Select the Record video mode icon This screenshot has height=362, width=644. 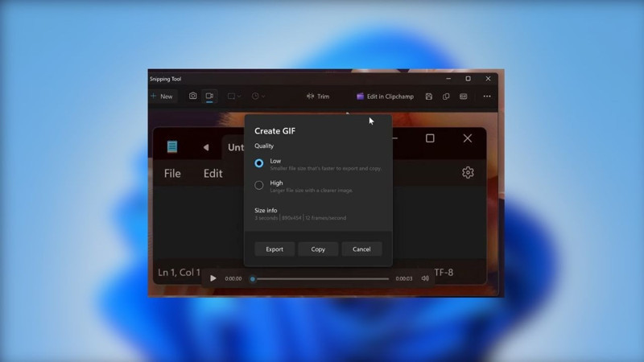209,97
